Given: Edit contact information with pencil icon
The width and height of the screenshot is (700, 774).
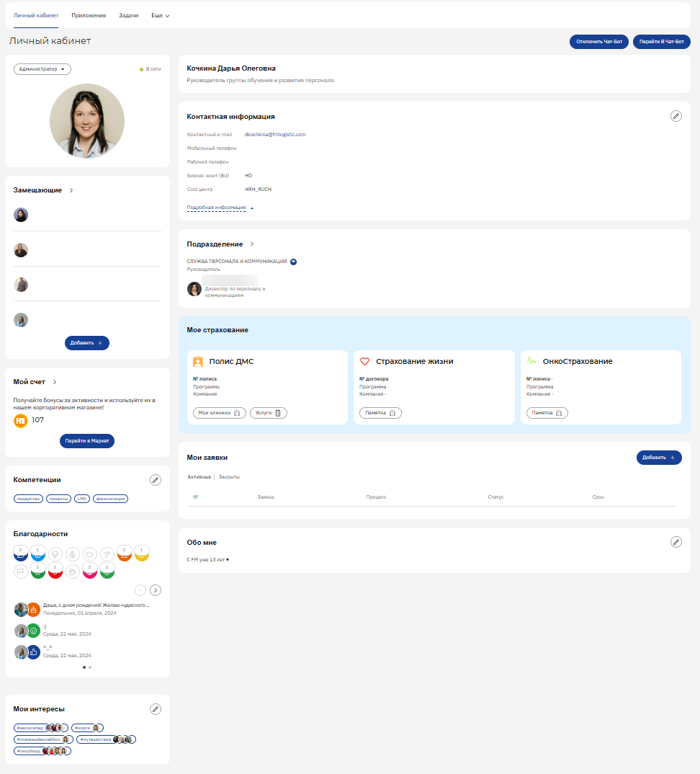Looking at the screenshot, I should point(676,116).
